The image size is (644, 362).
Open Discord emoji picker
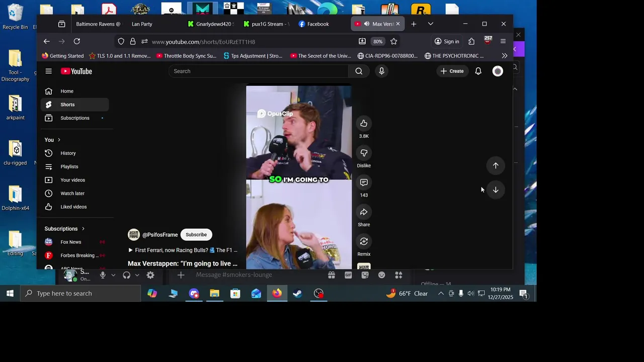(382, 275)
